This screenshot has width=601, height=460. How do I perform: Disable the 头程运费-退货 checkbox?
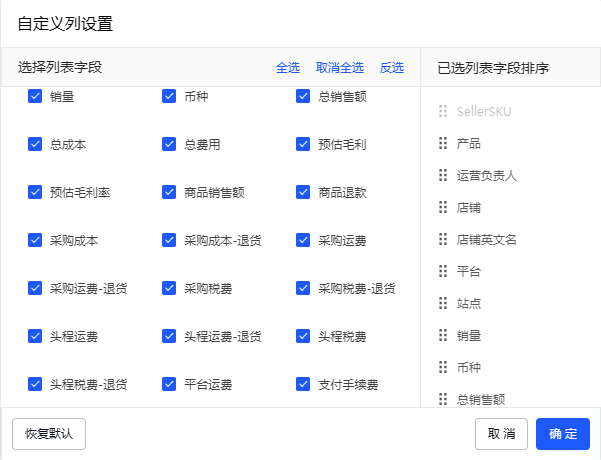point(169,336)
